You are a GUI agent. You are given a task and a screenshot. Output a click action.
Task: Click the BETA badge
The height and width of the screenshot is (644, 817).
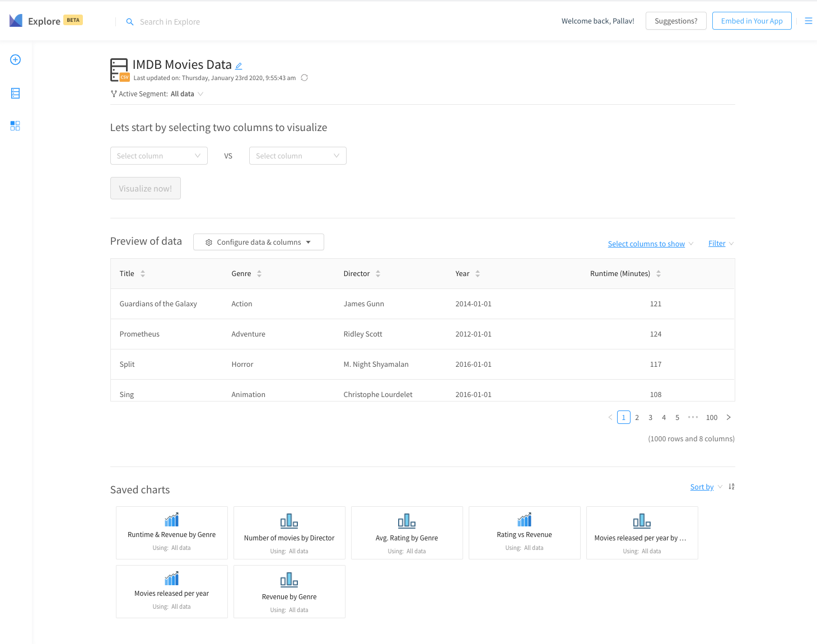[73, 20]
